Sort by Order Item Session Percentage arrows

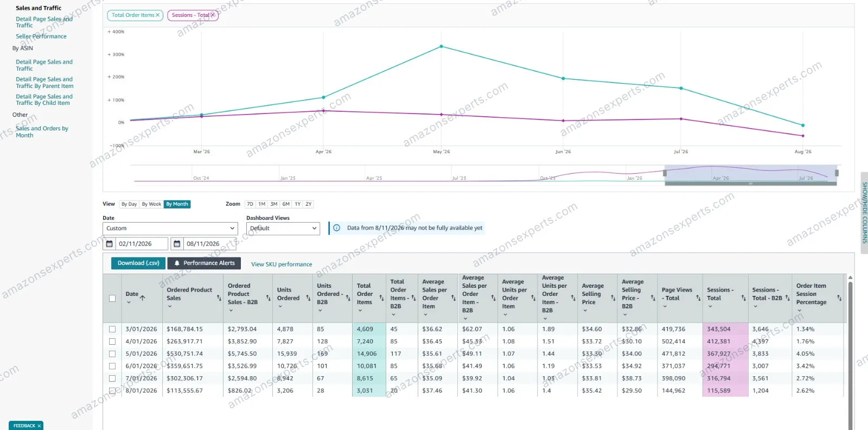tap(839, 298)
